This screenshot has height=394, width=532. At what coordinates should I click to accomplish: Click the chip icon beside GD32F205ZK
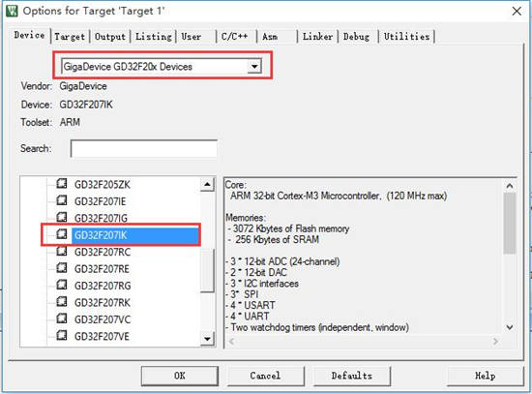point(62,184)
